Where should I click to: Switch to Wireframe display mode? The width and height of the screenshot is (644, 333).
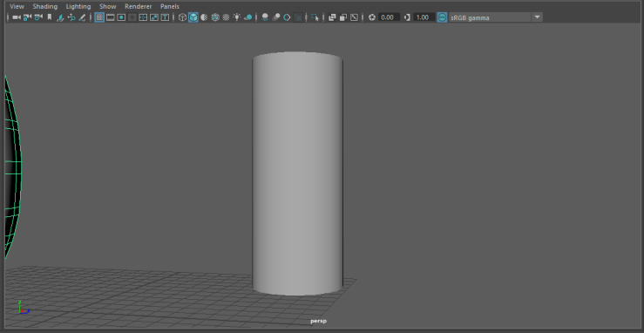coord(182,17)
